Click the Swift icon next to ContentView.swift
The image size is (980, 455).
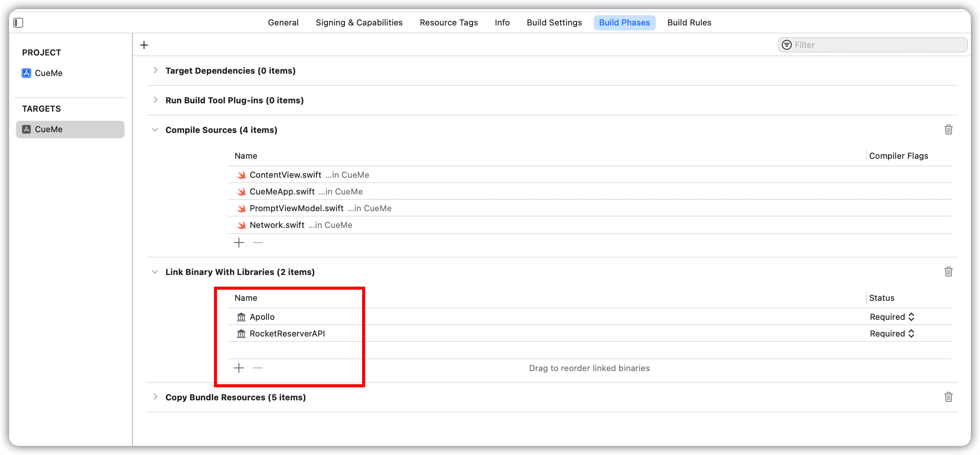point(241,175)
